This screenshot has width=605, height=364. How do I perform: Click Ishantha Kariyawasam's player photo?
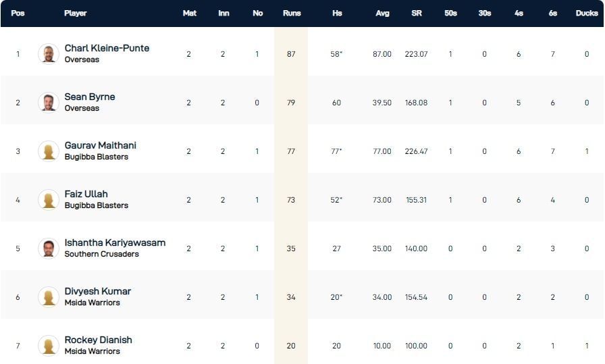[x=49, y=249]
